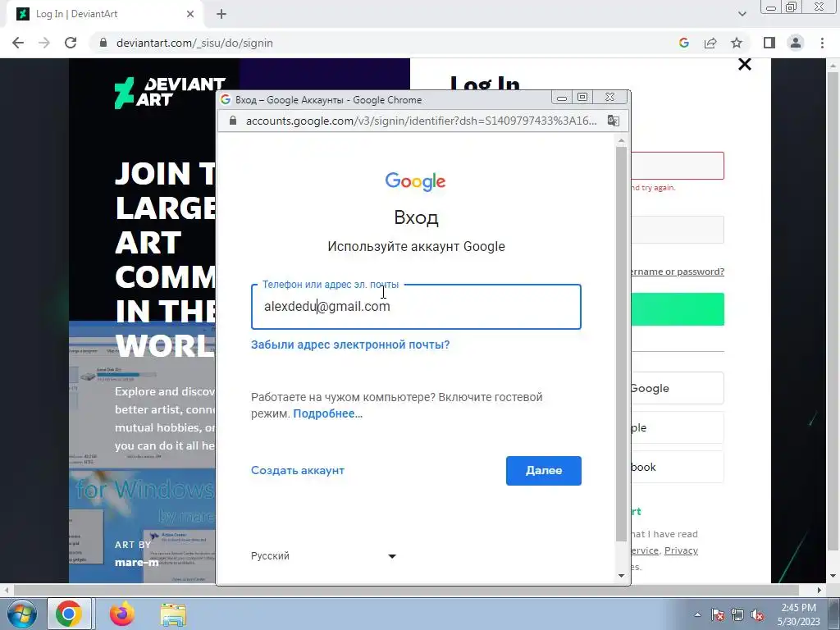Show hidden tray icons arrow
Screen dimensions: 840x630
coord(697,614)
